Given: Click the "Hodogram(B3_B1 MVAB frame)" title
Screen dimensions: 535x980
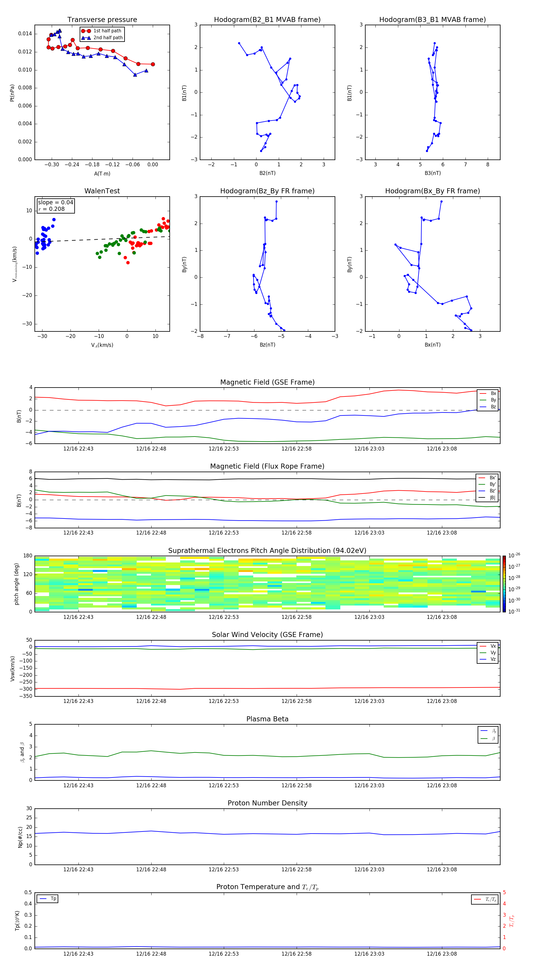Looking at the screenshot, I should point(432,20).
